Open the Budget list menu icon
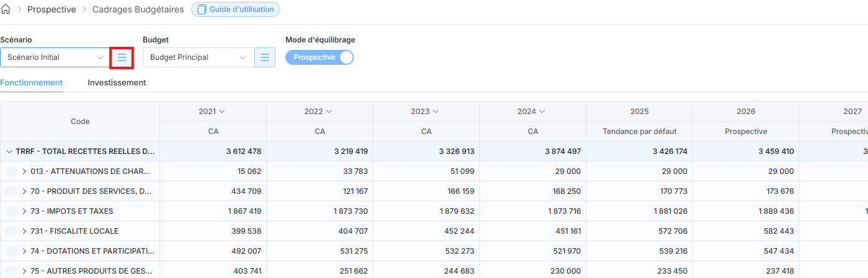The width and height of the screenshot is (868, 278). [265, 57]
